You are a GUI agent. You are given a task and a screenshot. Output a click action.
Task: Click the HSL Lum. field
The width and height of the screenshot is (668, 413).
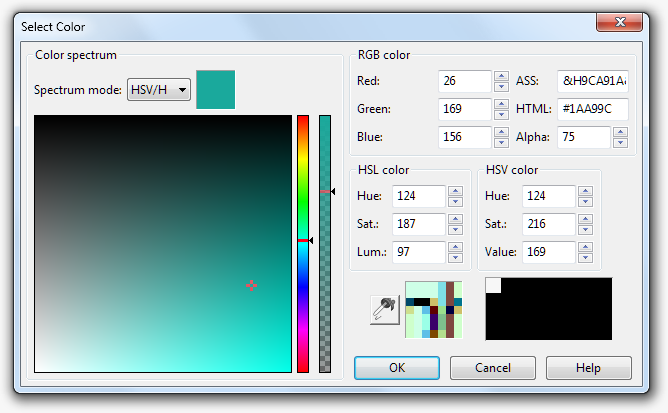(419, 252)
